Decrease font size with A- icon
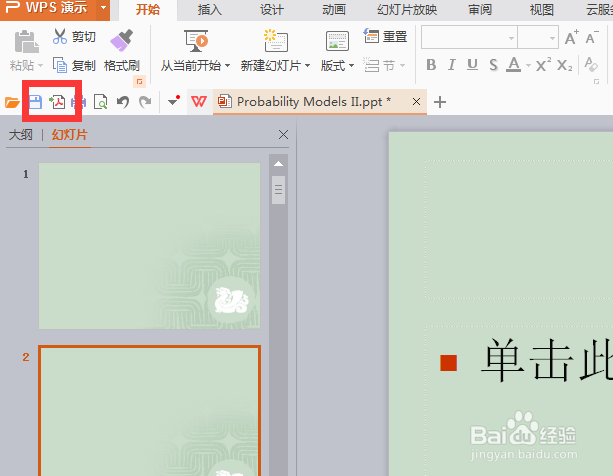 pyautogui.click(x=592, y=37)
